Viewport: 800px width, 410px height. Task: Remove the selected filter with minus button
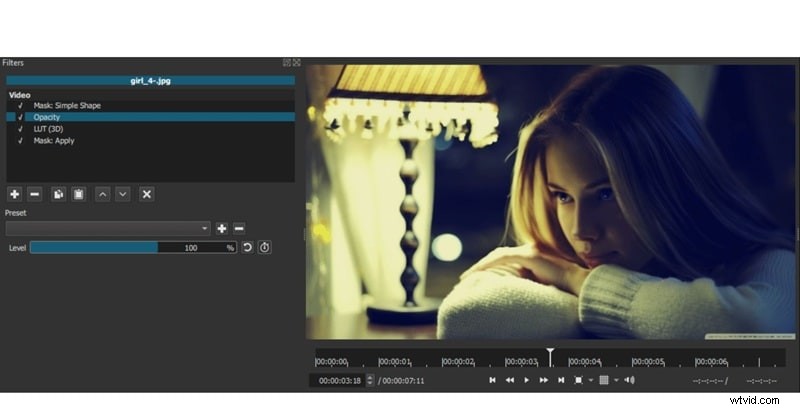35,194
